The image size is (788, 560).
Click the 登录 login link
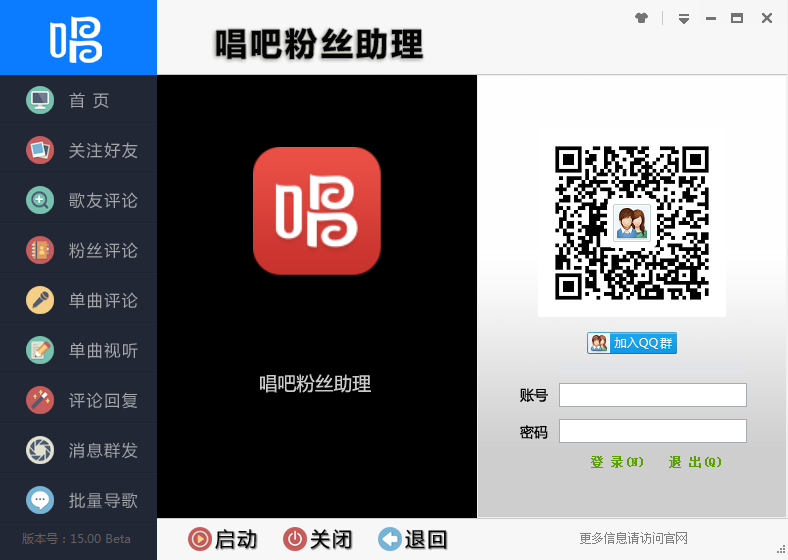coord(617,462)
